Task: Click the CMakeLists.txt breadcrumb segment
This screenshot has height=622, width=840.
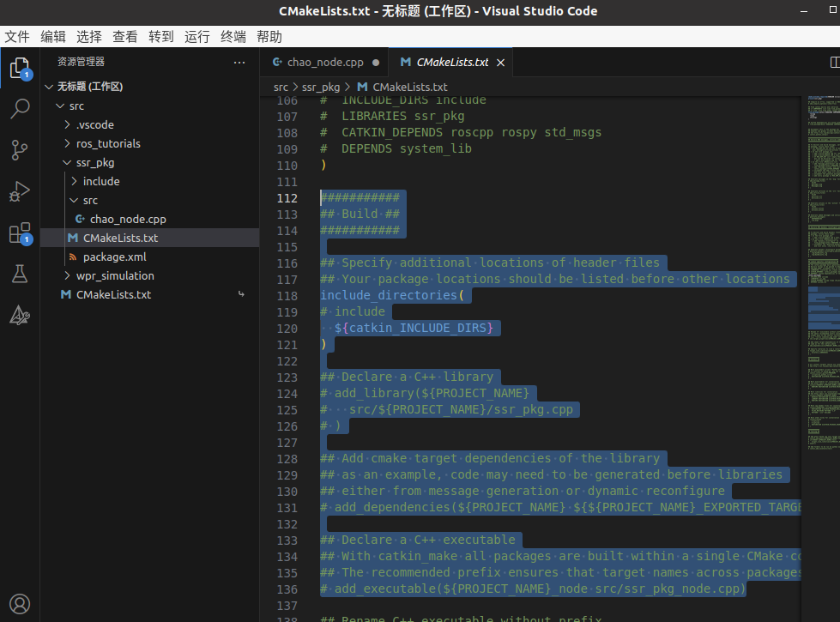Action: (410, 87)
